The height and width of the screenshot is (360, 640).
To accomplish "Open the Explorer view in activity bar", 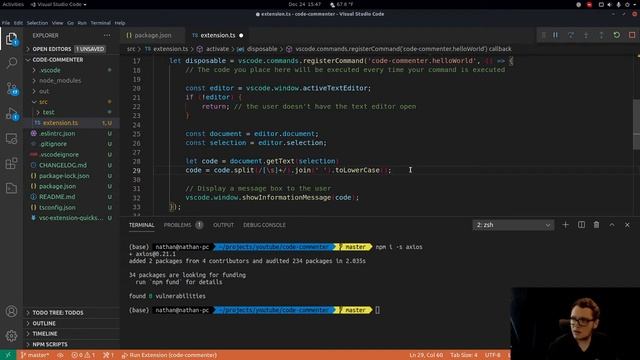I will pos(11,39).
